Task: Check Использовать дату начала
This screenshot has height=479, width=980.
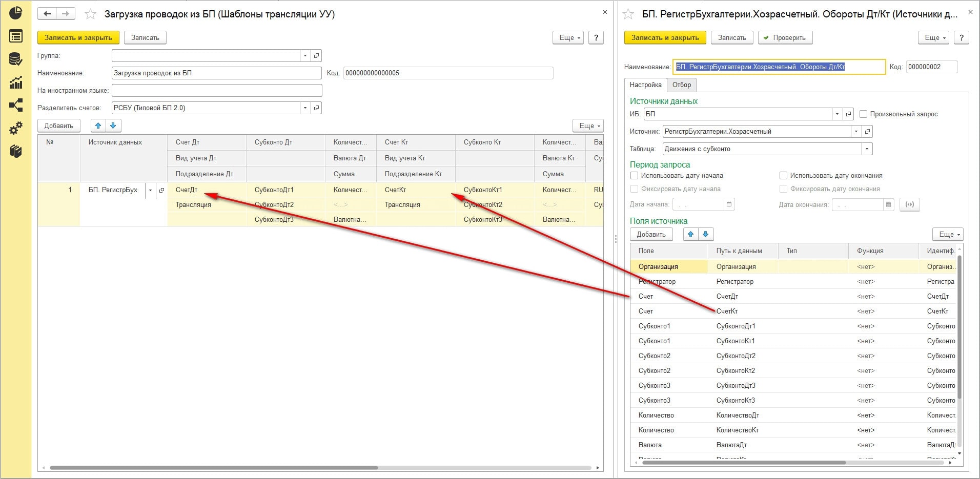Action: pos(635,176)
